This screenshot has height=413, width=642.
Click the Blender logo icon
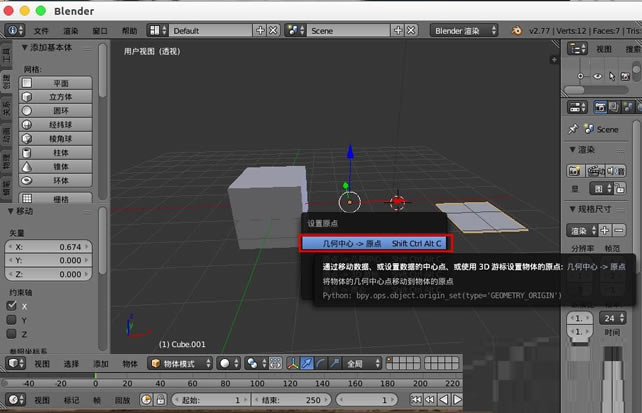(517, 30)
